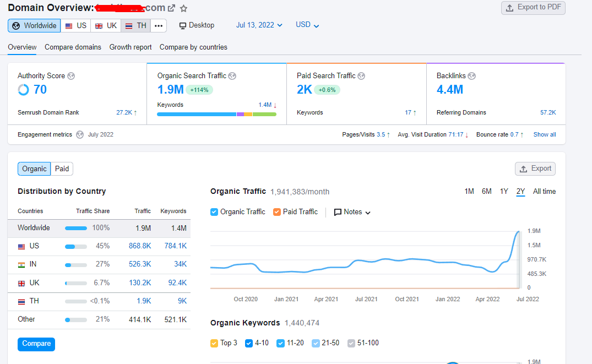Switch to the Compare domains tab
This screenshot has width=592, height=364.
[73, 47]
